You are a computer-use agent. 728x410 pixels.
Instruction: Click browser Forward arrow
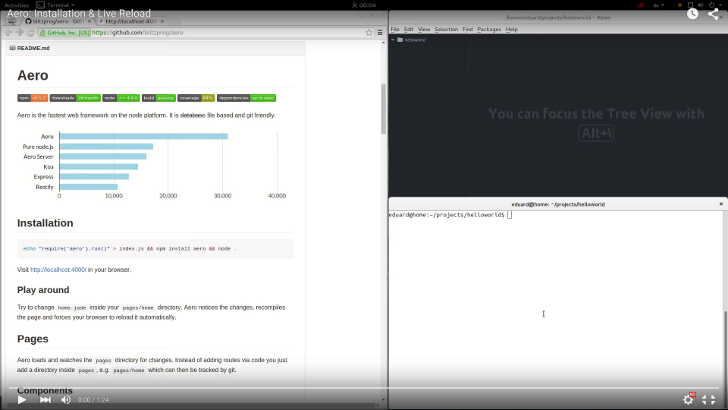(x=19, y=33)
